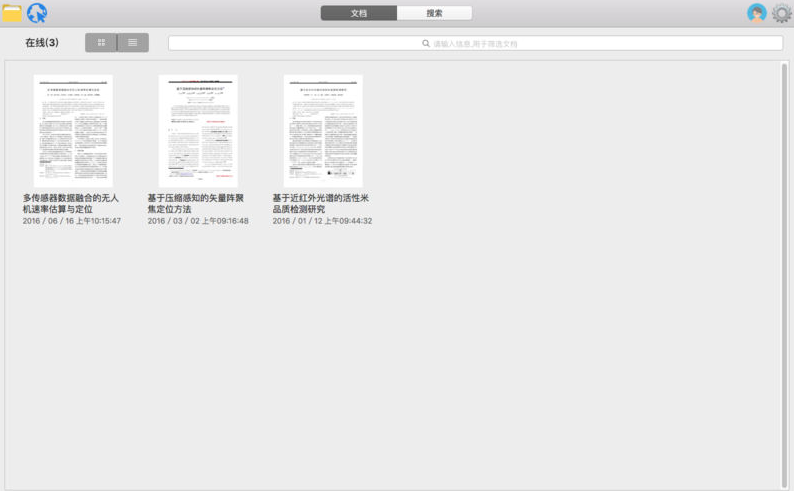Open thumbnail of 基于近红外光谱 document

coord(323,131)
